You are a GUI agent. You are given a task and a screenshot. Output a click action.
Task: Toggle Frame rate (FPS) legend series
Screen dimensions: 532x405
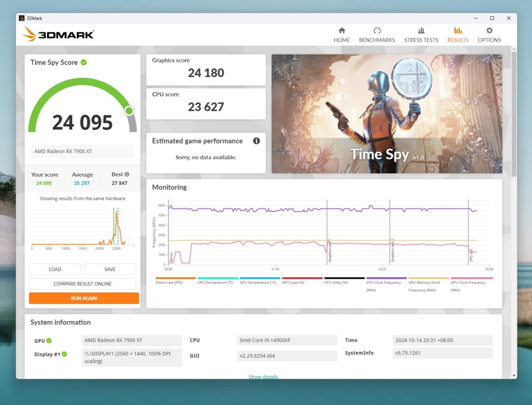(169, 283)
